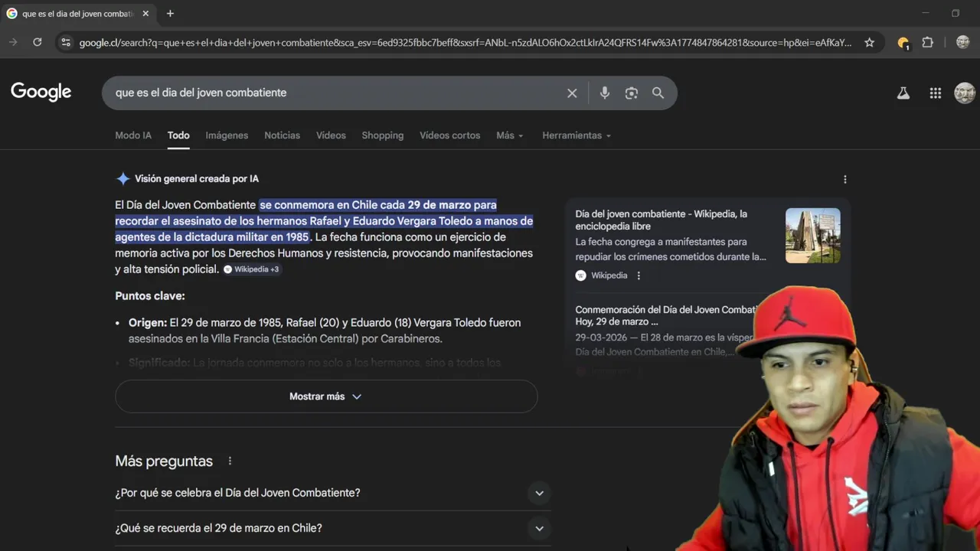
Task: Click the yellow extension icon in toolbar
Action: coord(903,43)
